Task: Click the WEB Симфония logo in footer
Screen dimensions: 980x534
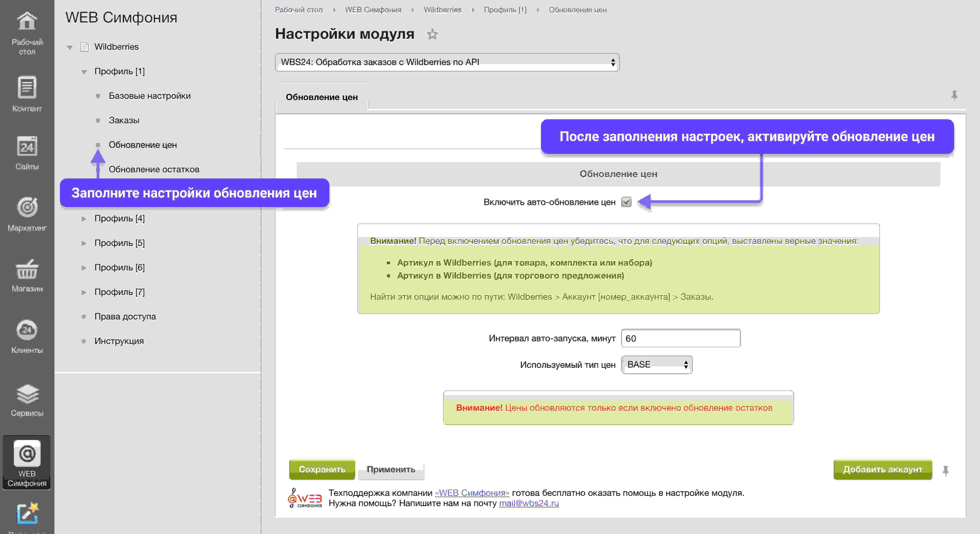Action: [x=305, y=498]
